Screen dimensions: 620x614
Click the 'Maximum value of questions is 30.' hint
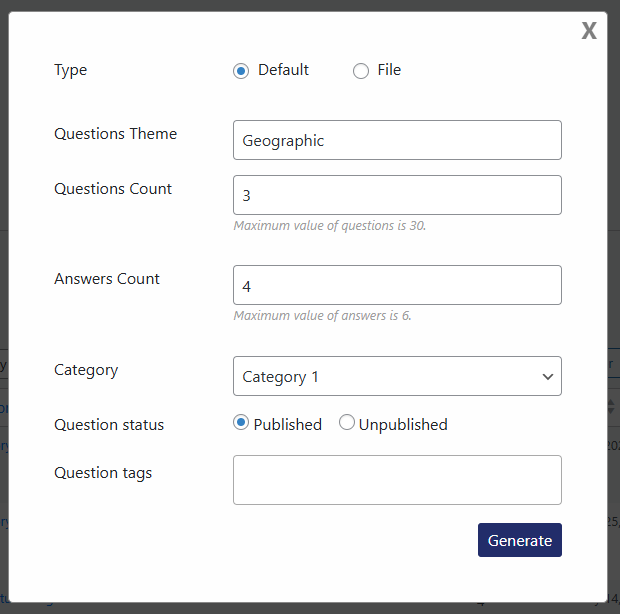(x=329, y=225)
